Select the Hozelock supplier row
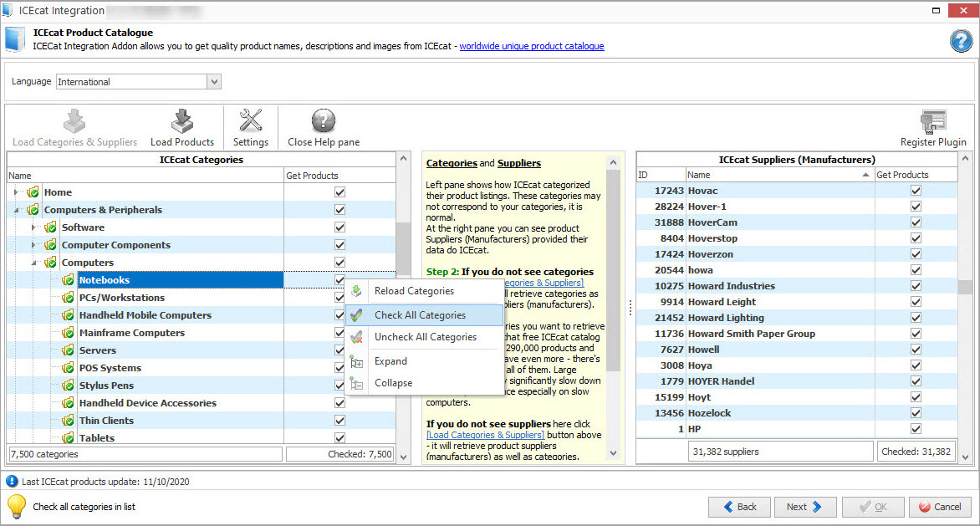 click(x=797, y=413)
